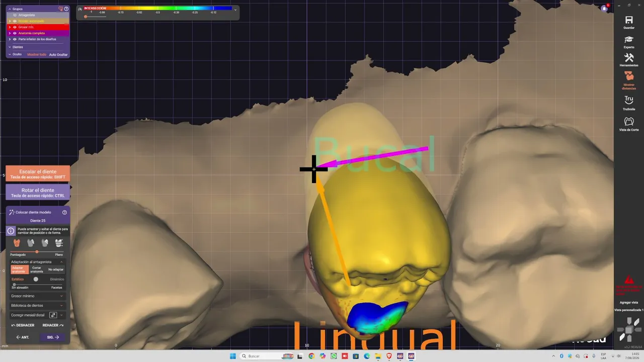This screenshot has height=362, width=644.
Task: Open Microsoft Edge from the taskbar
Action: (x=367, y=356)
